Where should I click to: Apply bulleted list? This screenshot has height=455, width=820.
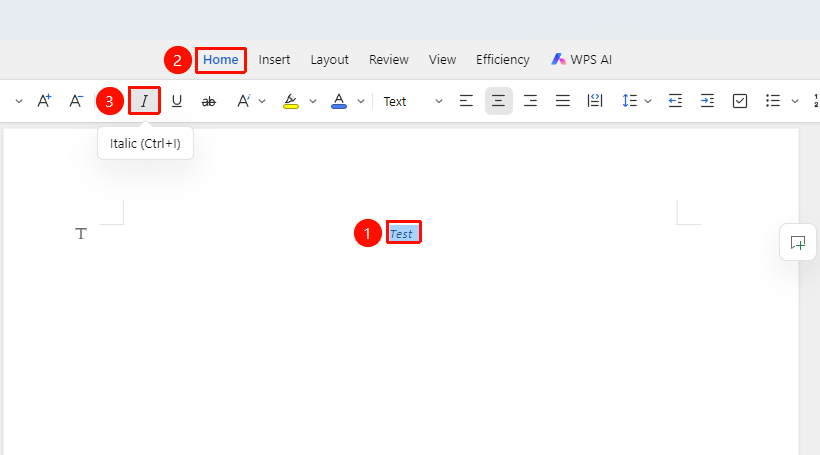click(x=773, y=101)
